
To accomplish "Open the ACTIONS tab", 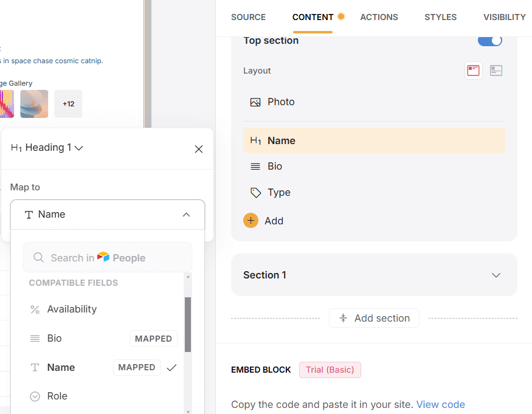I will pyautogui.click(x=379, y=17).
